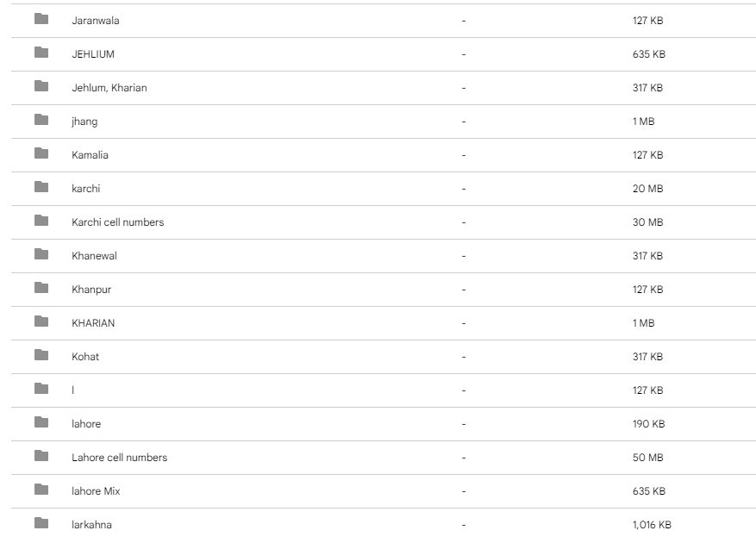Select the KHARIAN folder icon
756x543 pixels.
pyautogui.click(x=41, y=321)
